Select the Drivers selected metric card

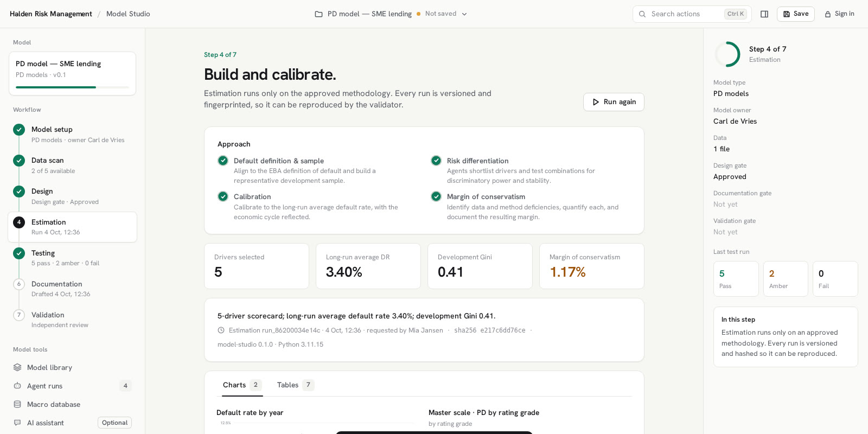point(257,266)
